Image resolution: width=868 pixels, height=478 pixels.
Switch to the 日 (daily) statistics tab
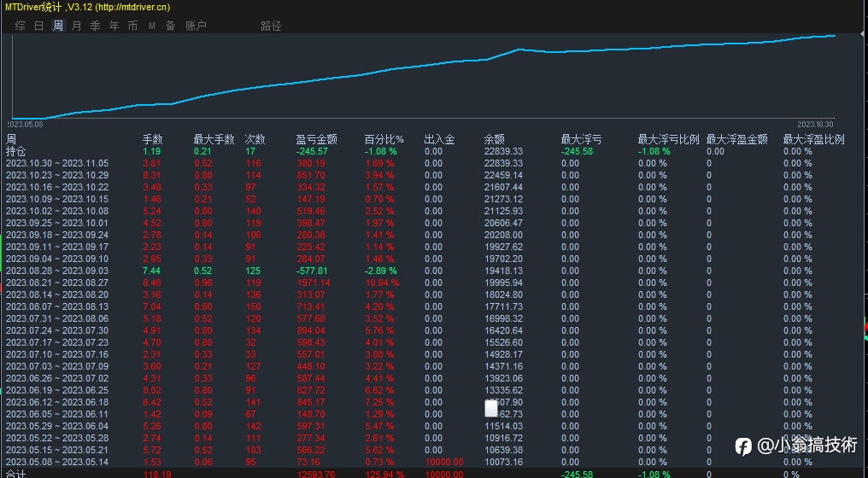point(38,26)
